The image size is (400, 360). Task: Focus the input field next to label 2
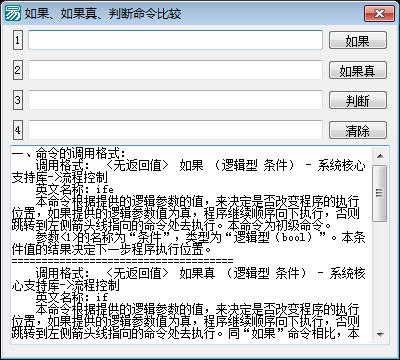pyautogui.click(x=175, y=70)
